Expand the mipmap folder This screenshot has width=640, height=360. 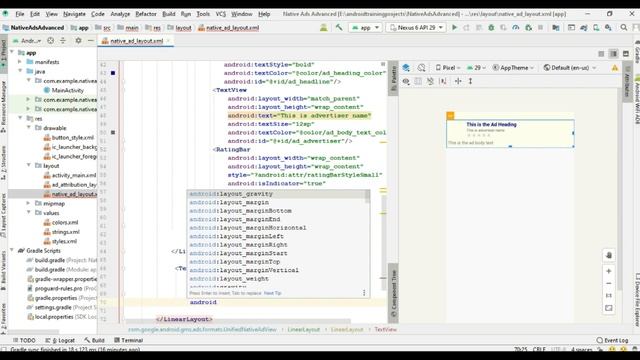(28, 203)
